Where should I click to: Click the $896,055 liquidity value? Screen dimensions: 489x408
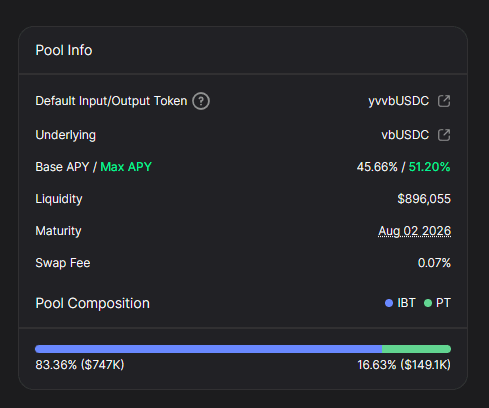[x=424, y=199]
